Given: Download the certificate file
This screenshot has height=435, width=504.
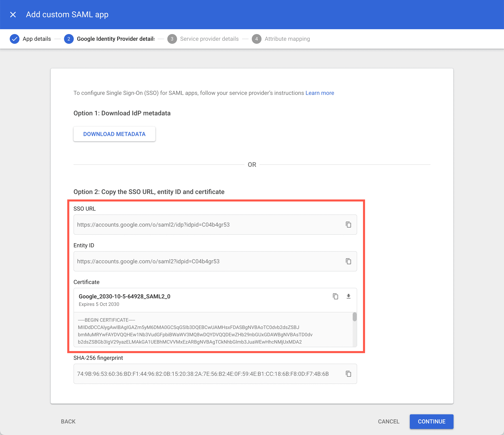Looking at the screenshot, I should (349, 297).
